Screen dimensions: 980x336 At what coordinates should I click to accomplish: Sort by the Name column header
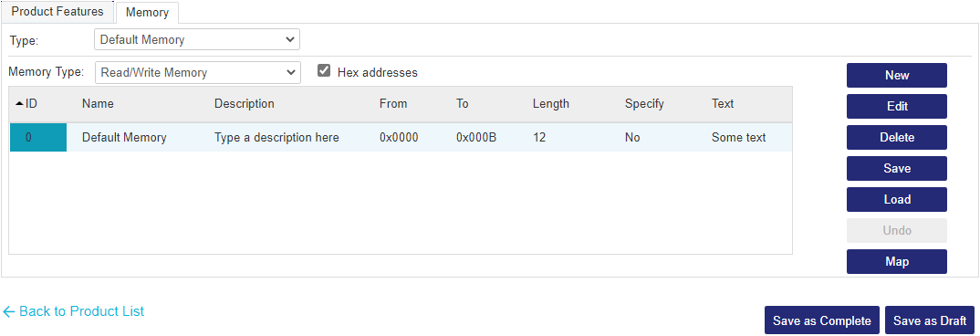(x=99, y=104)
